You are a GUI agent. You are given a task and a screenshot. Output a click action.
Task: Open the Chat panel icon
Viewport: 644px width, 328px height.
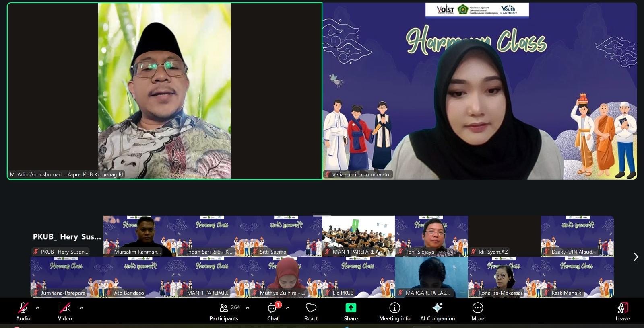pos(272,308)
